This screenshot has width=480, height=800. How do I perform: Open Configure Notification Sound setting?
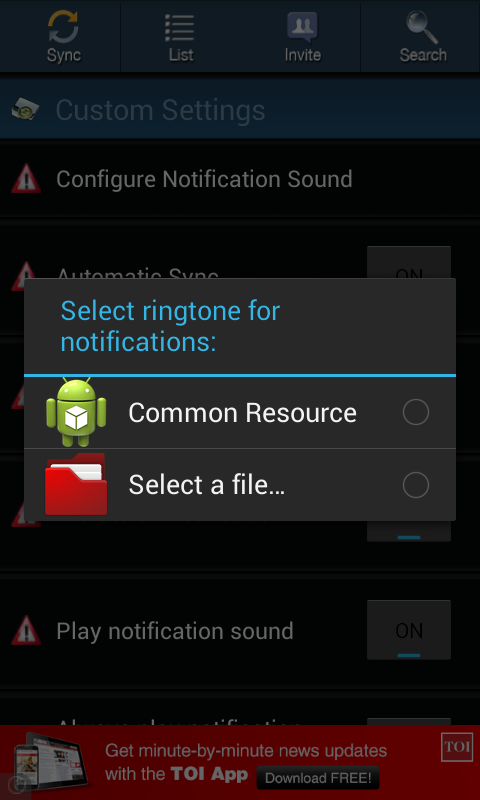tap(240, 179)
